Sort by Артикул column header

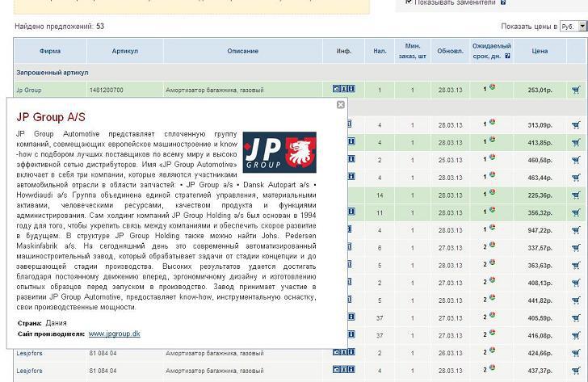click(x=125, y=51)
